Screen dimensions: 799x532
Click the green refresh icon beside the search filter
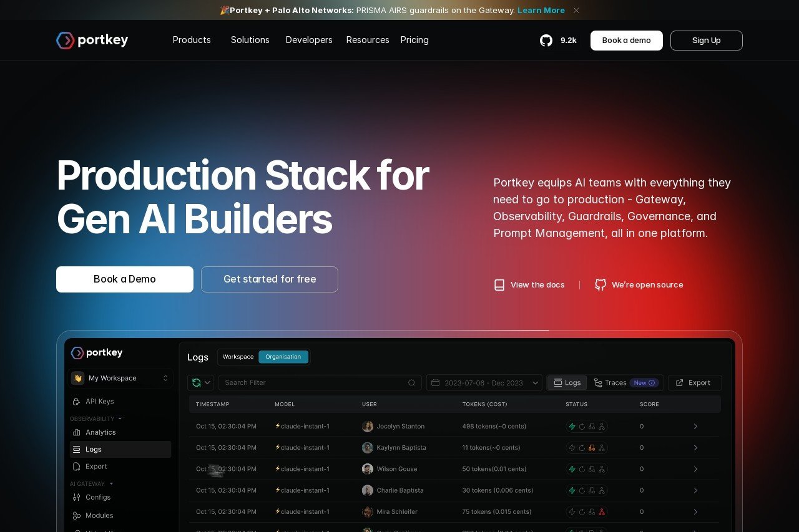click(197, 383)
